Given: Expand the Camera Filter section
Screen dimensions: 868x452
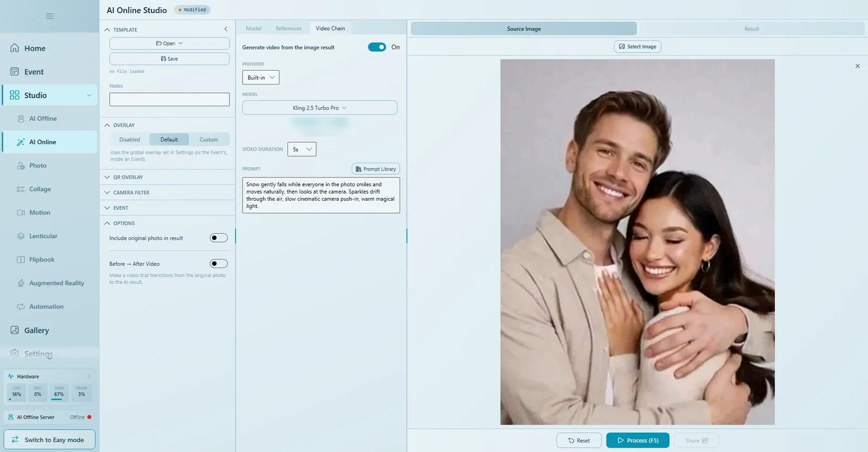Looking at the screenshot, I should tap(168, 193).
